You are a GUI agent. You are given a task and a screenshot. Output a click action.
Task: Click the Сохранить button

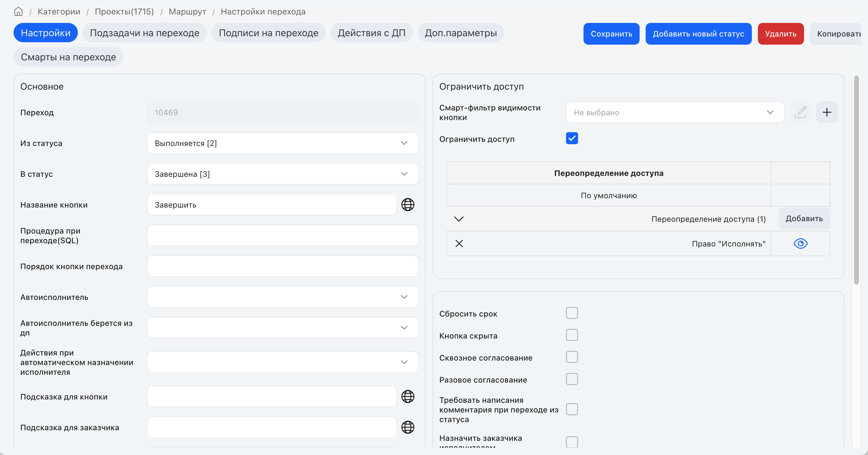click(611, 34)
